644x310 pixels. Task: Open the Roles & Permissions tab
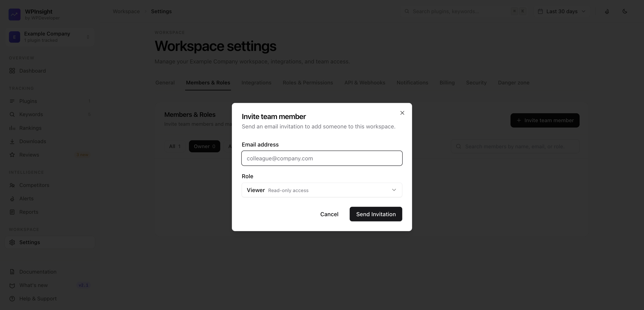click(308, 83)
